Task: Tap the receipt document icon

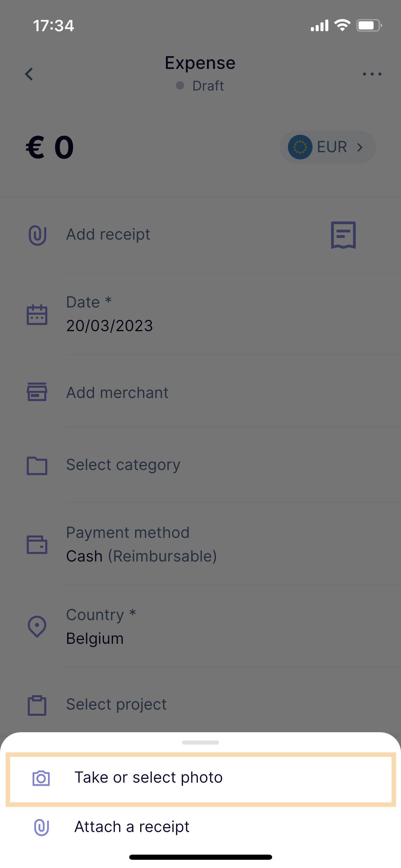Action: pos(343,235)
